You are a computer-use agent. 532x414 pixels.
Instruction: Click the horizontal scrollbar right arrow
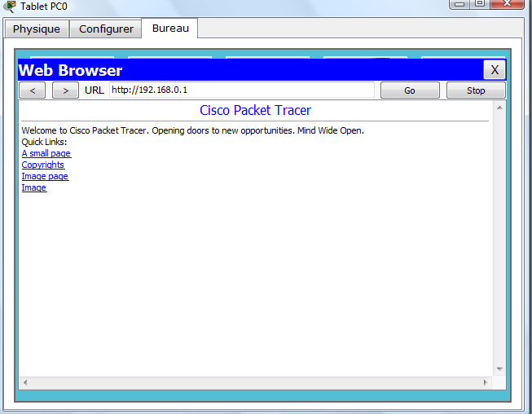[x=486, y=382]
